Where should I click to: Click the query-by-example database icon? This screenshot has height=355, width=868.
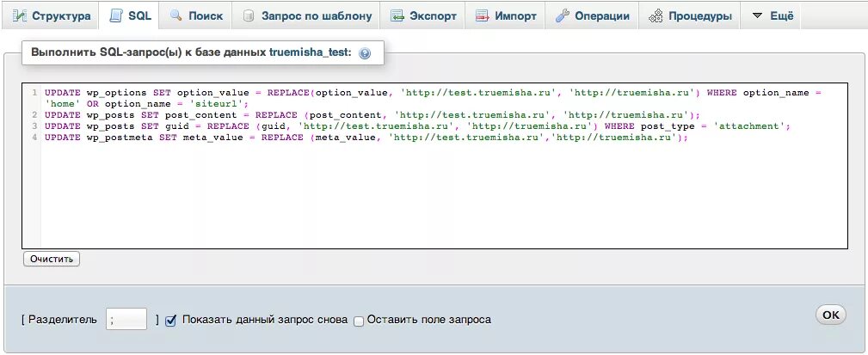(x=249, y=16)
